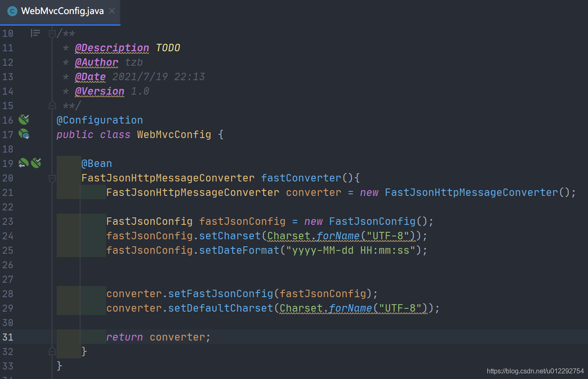Click the fastConverter method name
The image size is (588, 379).
(301, 178)
